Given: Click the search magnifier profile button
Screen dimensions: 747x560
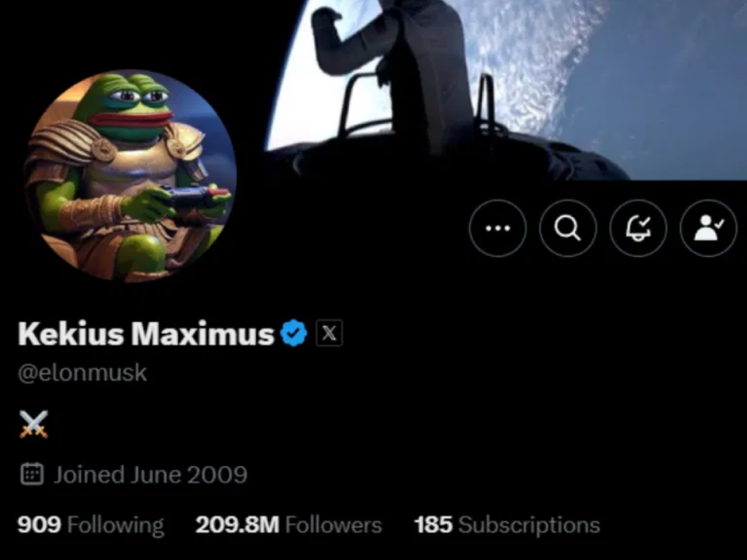Looking at the screenshot, I should (x=568, y=228).
